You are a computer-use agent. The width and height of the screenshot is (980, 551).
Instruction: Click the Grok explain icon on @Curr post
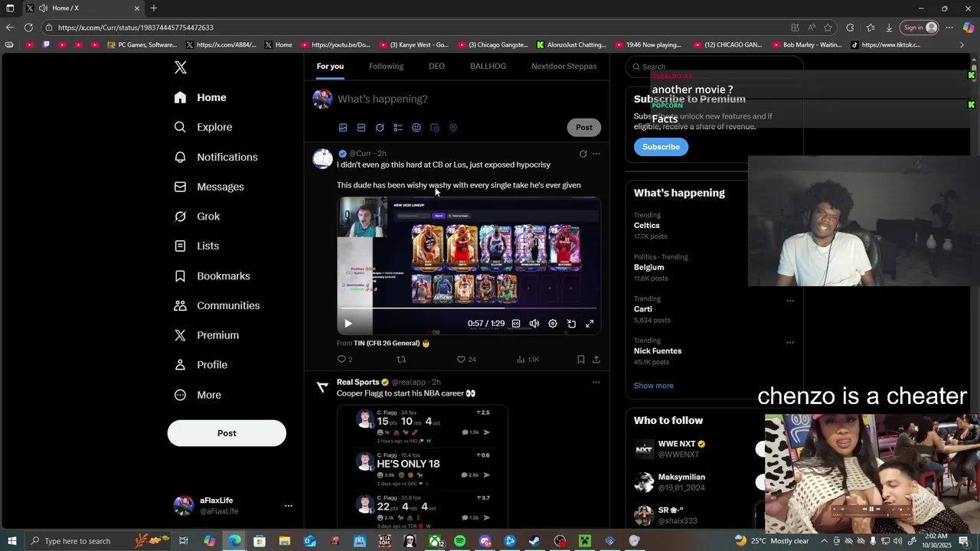click(x=583, y=154)
